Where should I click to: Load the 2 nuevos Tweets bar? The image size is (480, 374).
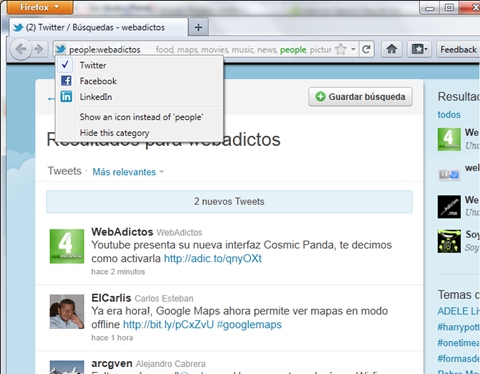[229, 201]
